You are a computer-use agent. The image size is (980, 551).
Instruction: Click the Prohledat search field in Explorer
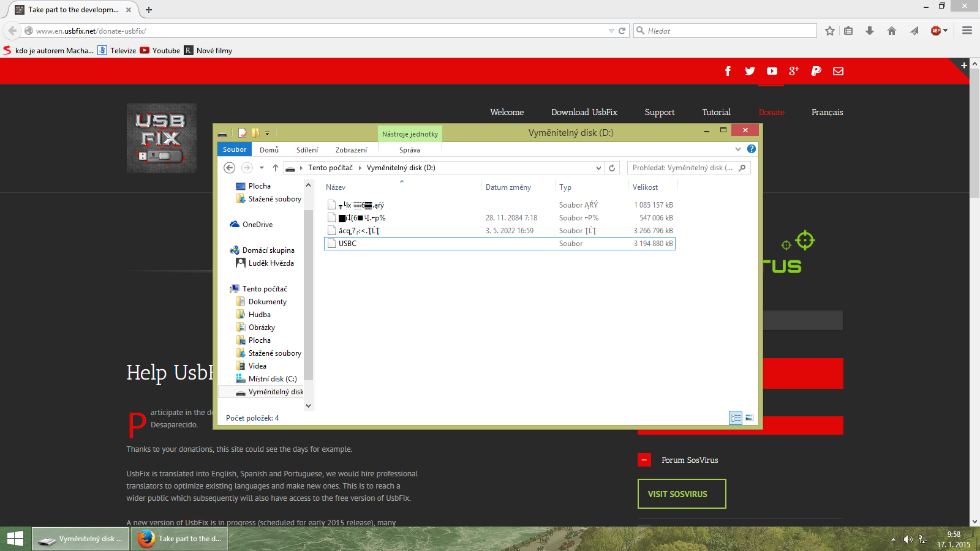pyautogui.click(x=688, y=168)
